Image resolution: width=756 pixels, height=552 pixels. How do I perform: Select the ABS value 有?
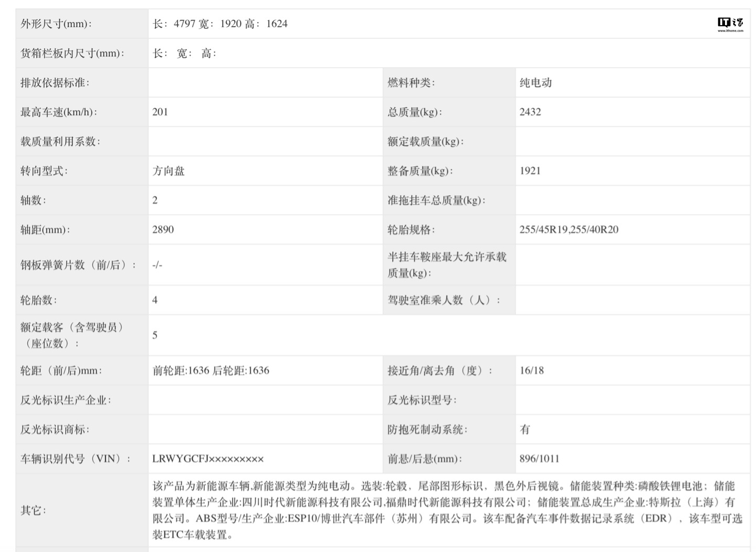pyautogui.click(x=525, y=429)
